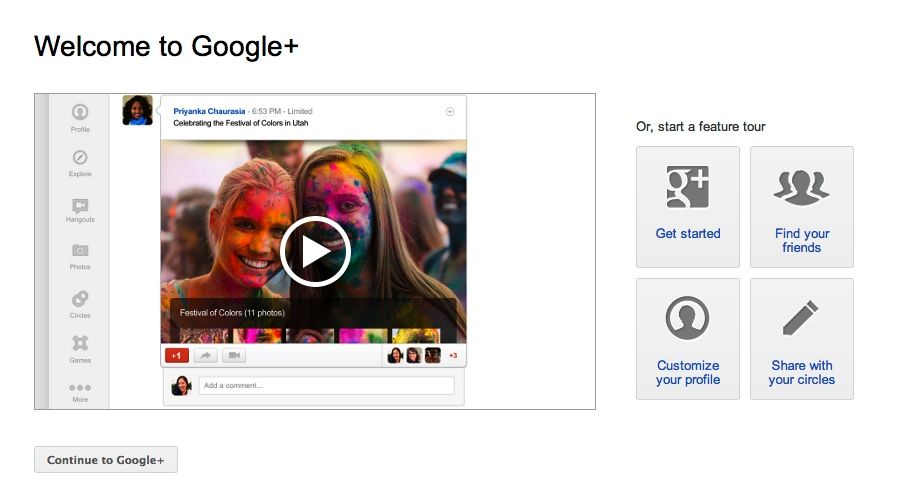Viewport: 901px width, 504px height.
Task: Open the Explore compass icon
Action: [80, 158]
